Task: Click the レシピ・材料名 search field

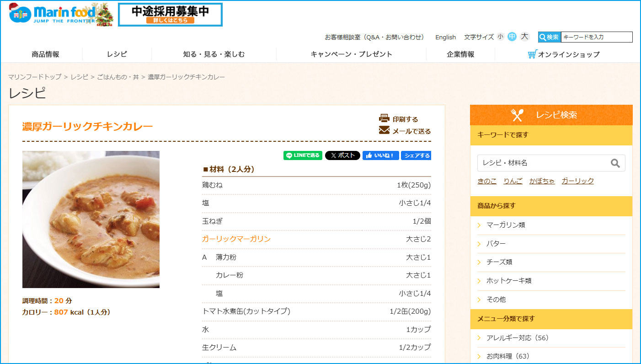Action: pyautogui.click(x=543, y=163)
